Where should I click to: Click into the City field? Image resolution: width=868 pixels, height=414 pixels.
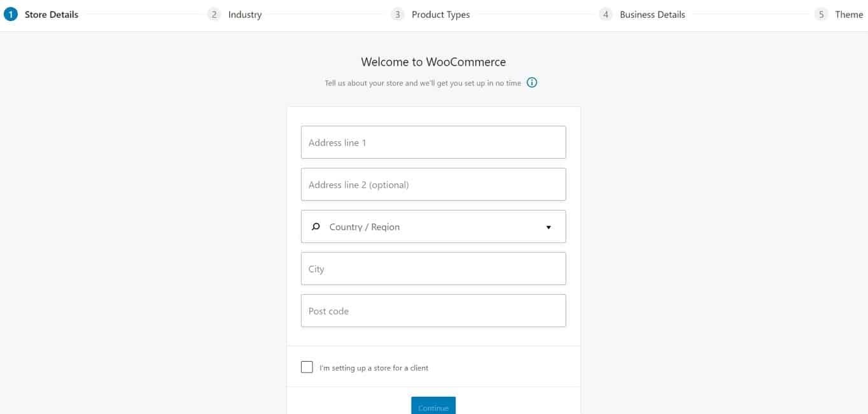(x=433, y=269)
